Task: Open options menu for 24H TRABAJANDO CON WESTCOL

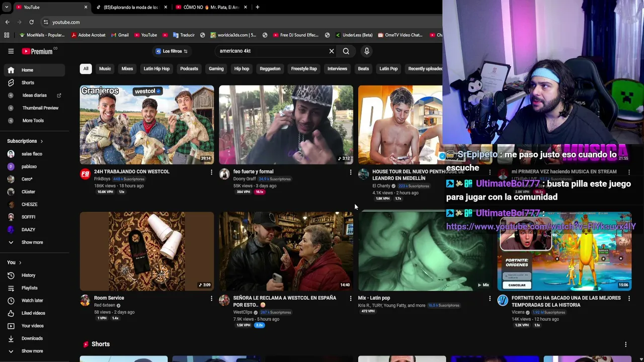Action: 211,172
